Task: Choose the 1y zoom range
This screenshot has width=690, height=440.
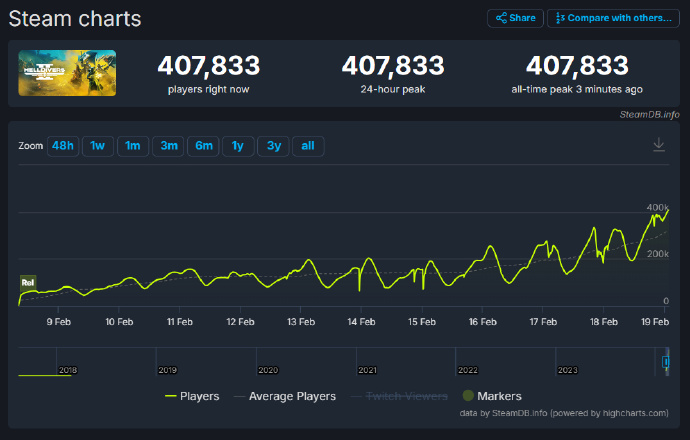Action: (x=238, y=146)
